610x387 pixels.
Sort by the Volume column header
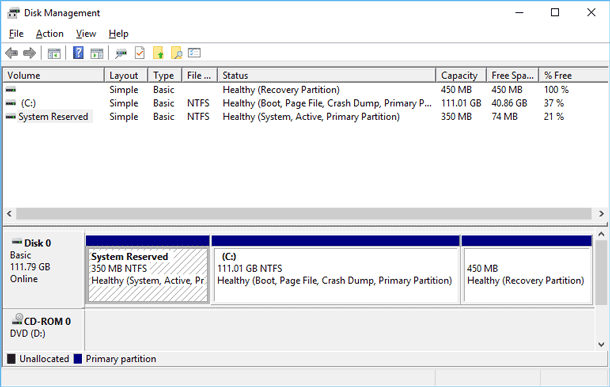(54, 75)
